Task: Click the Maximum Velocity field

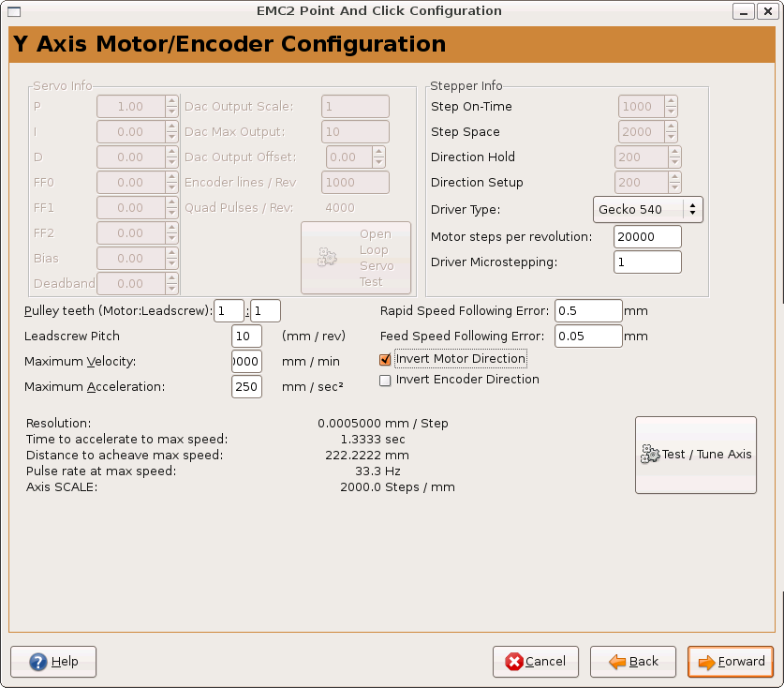Action: click(x=246, y=362)
